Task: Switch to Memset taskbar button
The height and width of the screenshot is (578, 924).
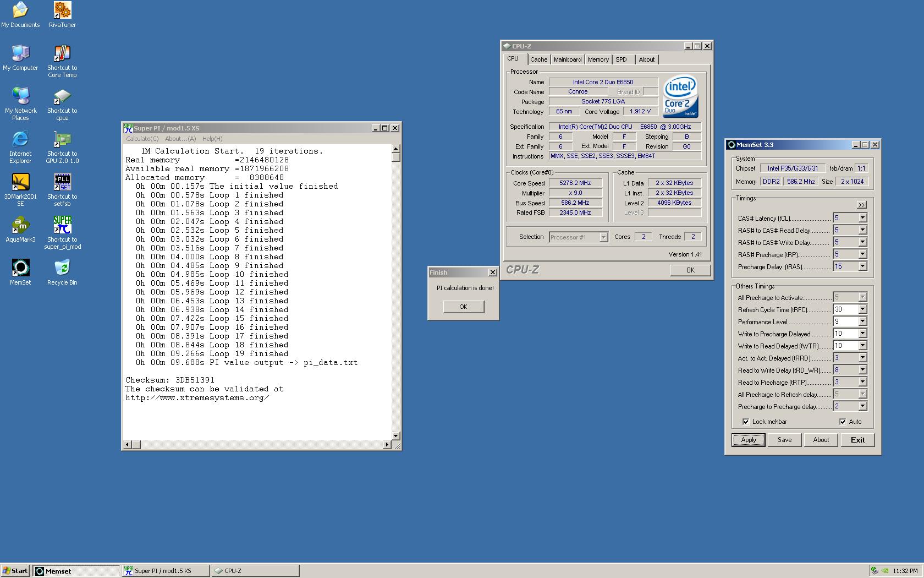Action: click(x=76, y=571)
